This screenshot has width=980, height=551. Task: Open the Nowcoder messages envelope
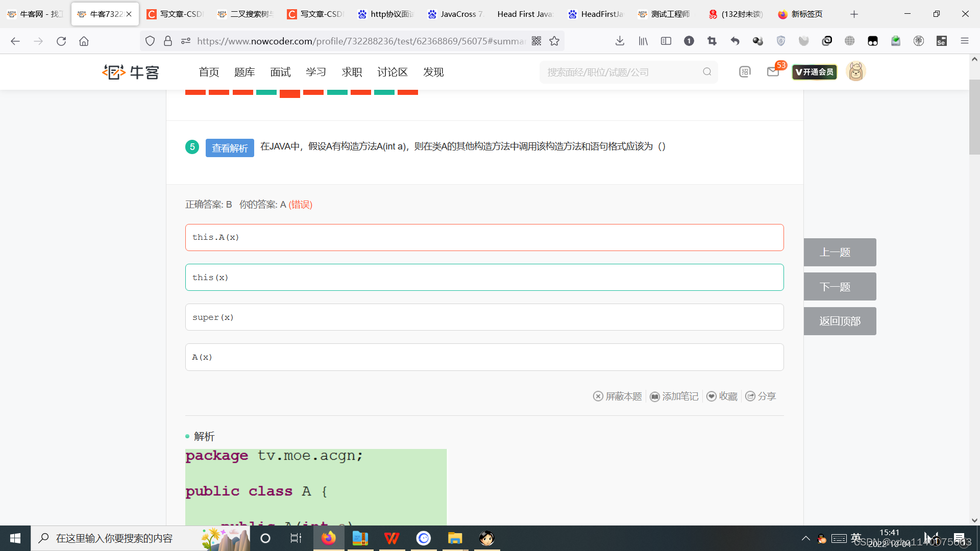point(773,72)
